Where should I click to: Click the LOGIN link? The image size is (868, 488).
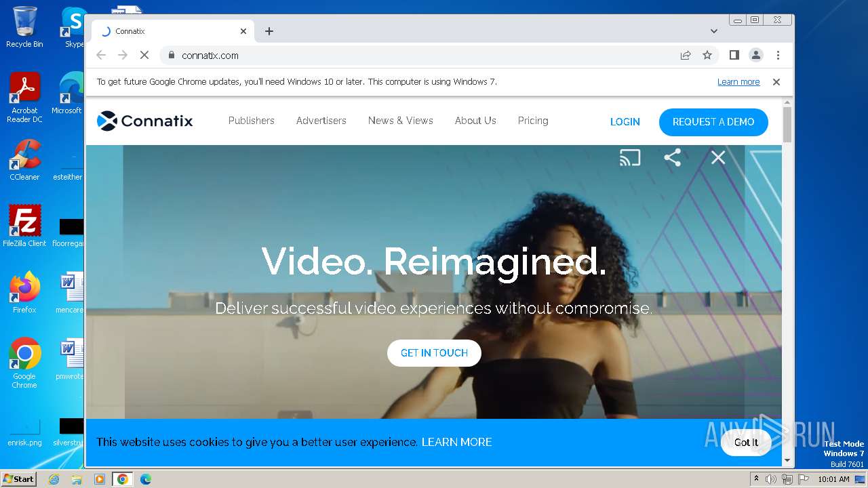[625, 122]
